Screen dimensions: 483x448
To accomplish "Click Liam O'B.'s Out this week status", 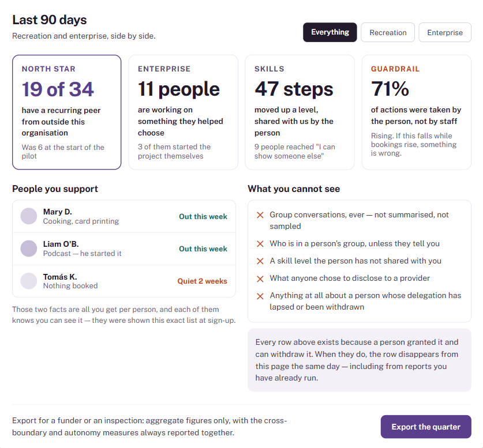I will tap(203, 249).
